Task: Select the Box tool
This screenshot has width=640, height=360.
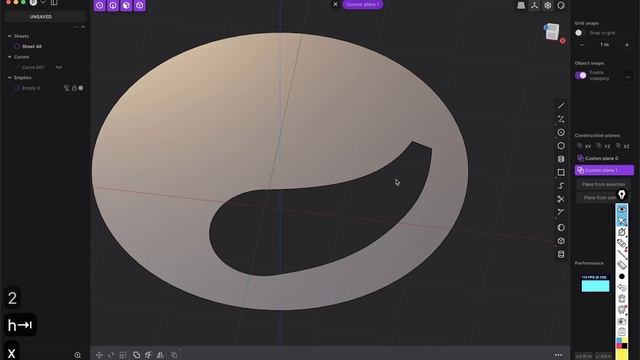Action: [x=561, y=241]
